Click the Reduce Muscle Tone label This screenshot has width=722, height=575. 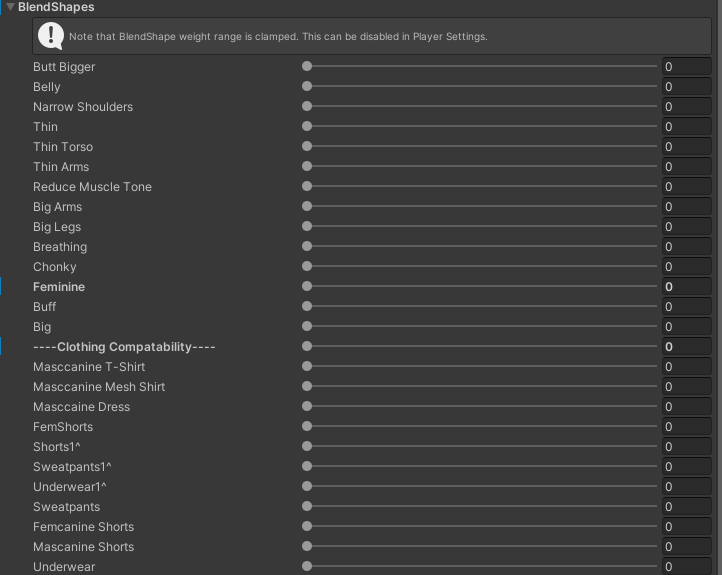click(x=92, y=187)
